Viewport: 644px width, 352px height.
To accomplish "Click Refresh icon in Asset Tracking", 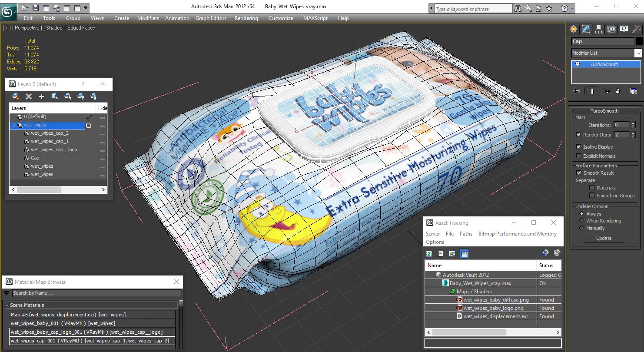I will tap(429, 254).
